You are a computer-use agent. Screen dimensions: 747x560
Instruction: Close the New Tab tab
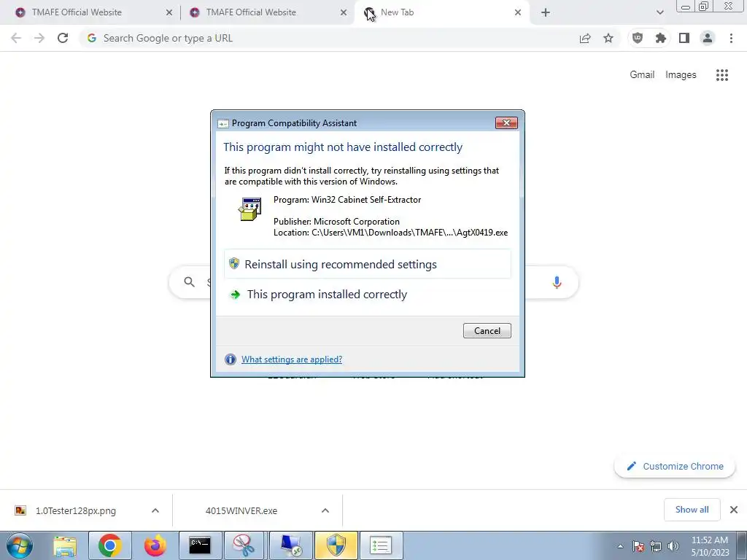pos(518,12)
